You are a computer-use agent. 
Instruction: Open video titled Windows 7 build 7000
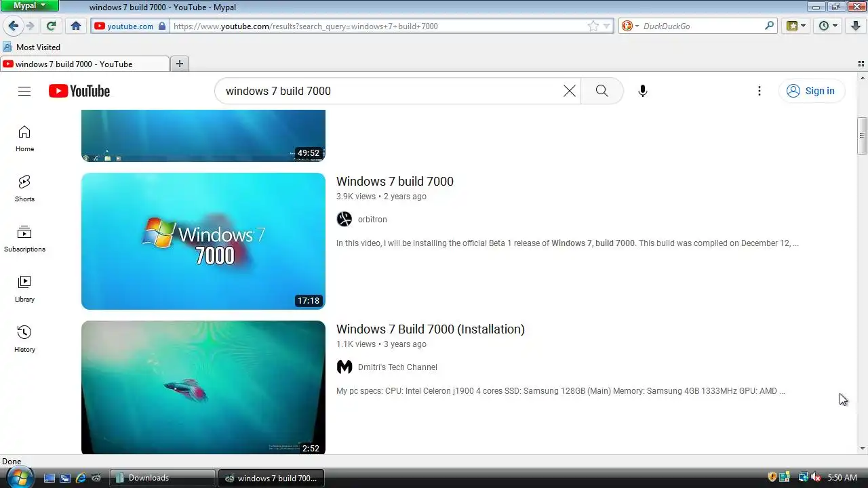click(395, 181)
